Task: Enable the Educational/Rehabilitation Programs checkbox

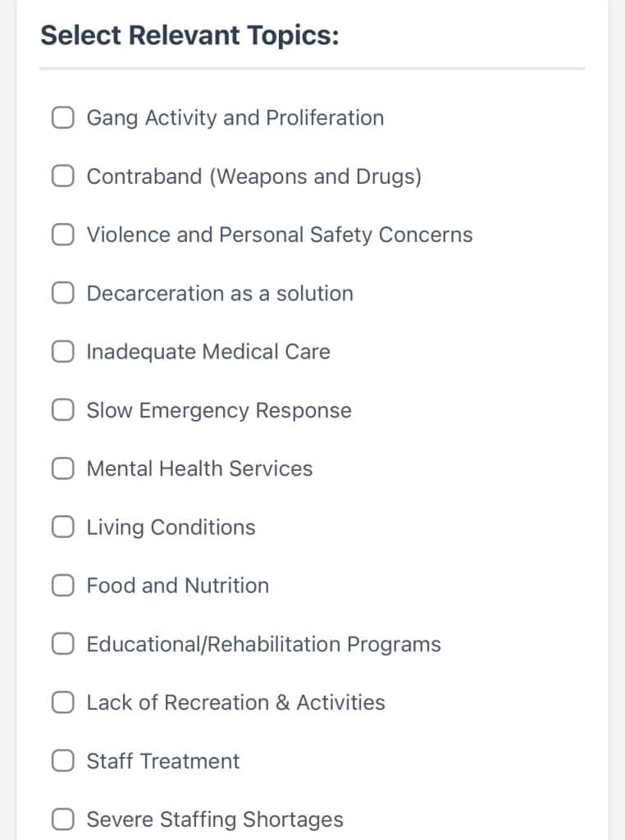Action: (62, 644)
